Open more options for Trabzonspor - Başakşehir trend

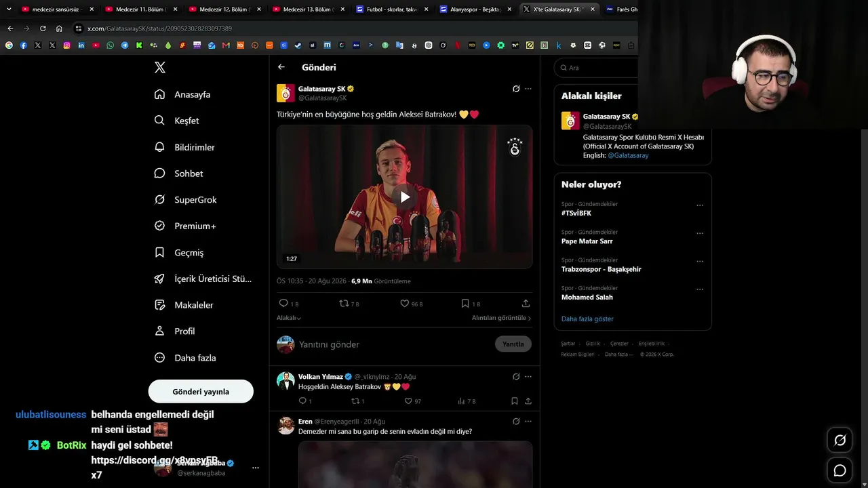click(x=700, y=262)
